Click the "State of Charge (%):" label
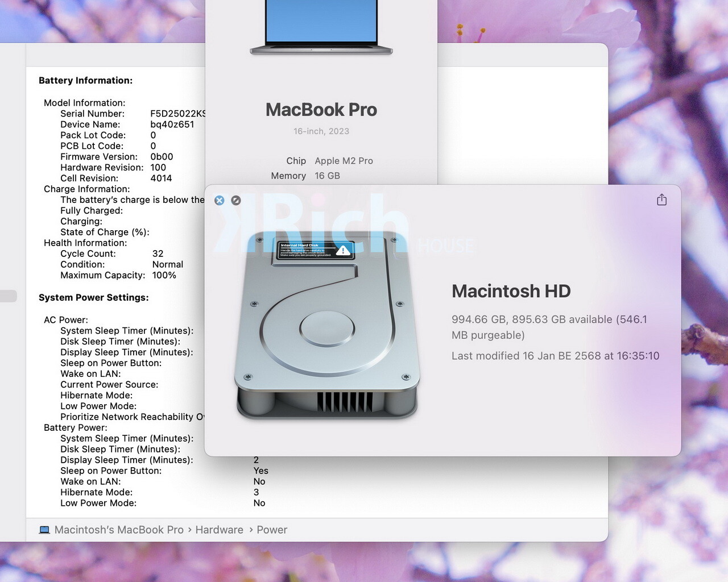728x582 pixels. 105,232
